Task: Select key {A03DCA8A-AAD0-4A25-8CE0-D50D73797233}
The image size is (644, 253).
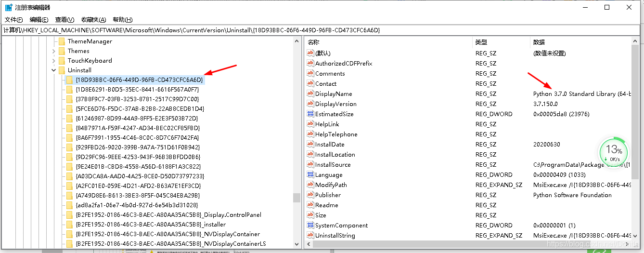Action: click(x=140, y=176)
